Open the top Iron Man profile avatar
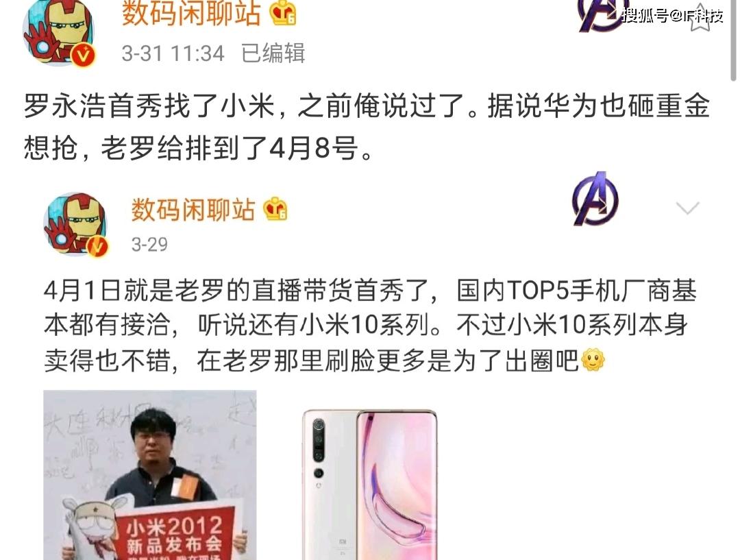Image resolution: width=740 pixels, height=560 pixels. [x=58, y=32]
